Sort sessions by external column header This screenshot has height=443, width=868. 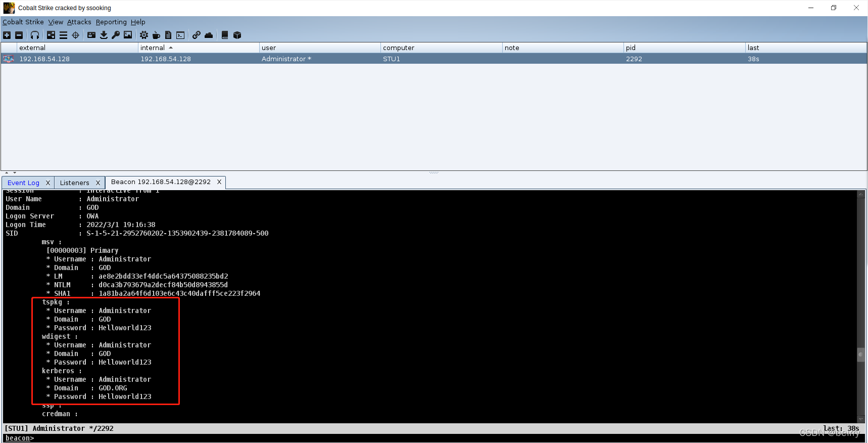77,48
